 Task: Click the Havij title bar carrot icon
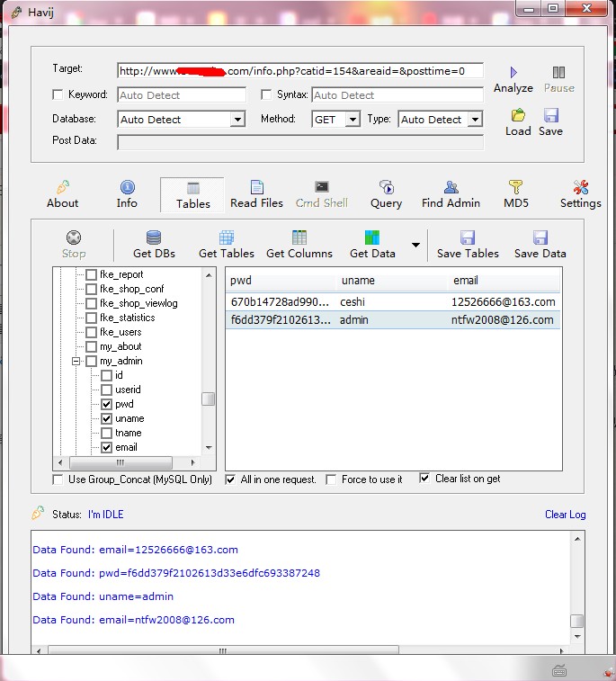pyautogui.click(x=17, y=13)
